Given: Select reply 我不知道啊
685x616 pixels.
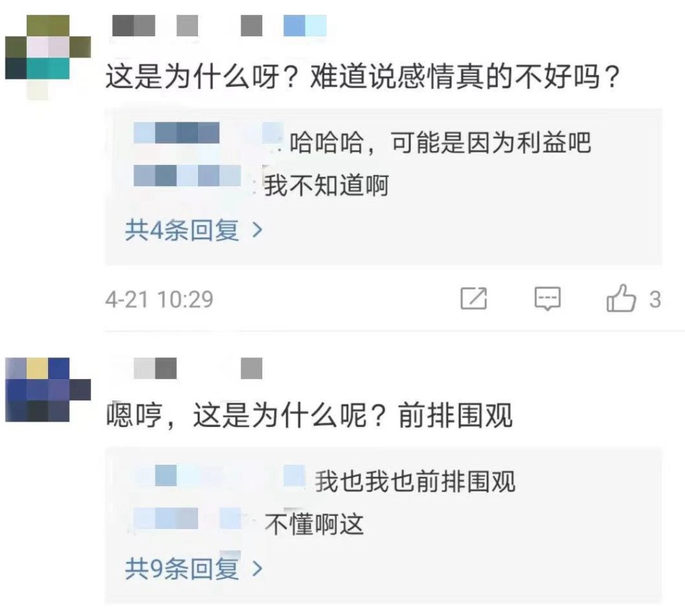Looking at the screenshot, I should click(x=326, y=185).
